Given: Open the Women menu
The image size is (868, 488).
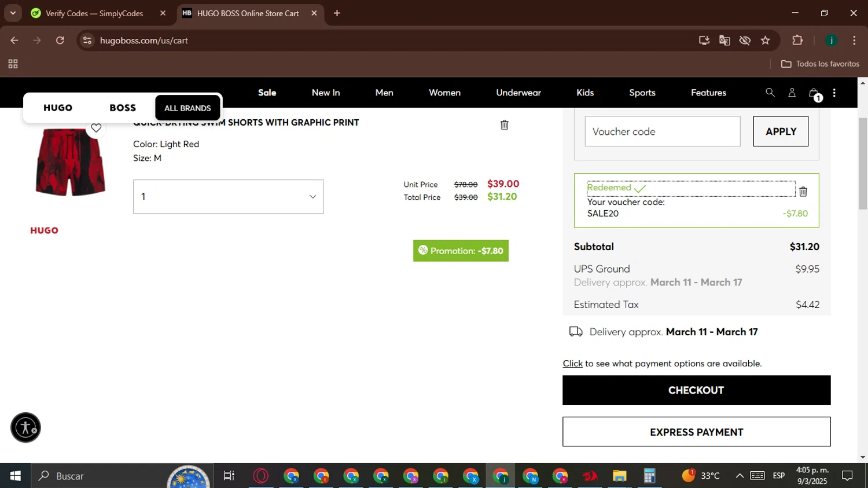Looking at the screenshot, I should tap(444, 93).
